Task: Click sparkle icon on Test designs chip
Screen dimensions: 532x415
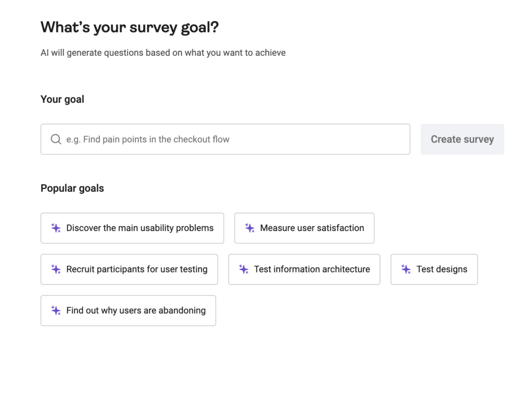Action: pos(406,269)
